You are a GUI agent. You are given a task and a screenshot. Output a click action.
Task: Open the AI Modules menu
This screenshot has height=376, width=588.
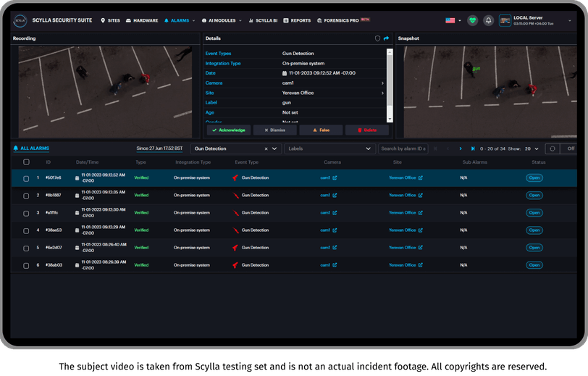tap(222, 20)
